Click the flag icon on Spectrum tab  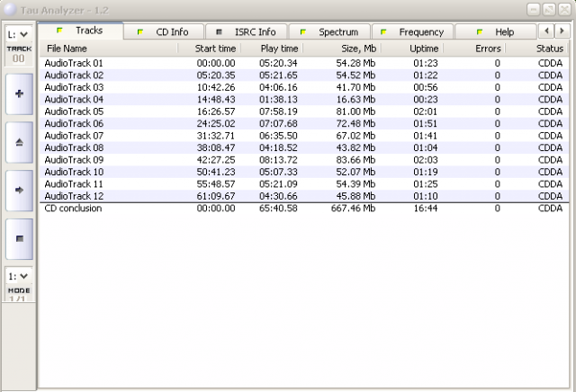[303, 32]
